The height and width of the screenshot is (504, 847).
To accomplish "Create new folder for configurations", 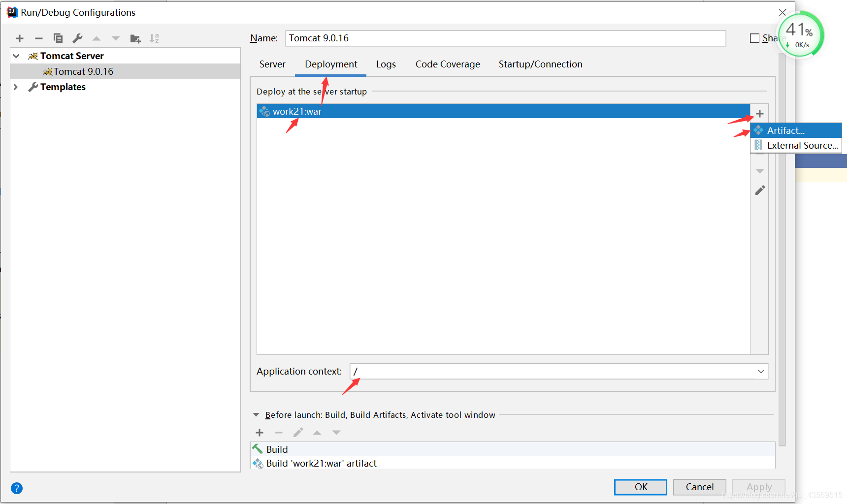I will (135, 38).
